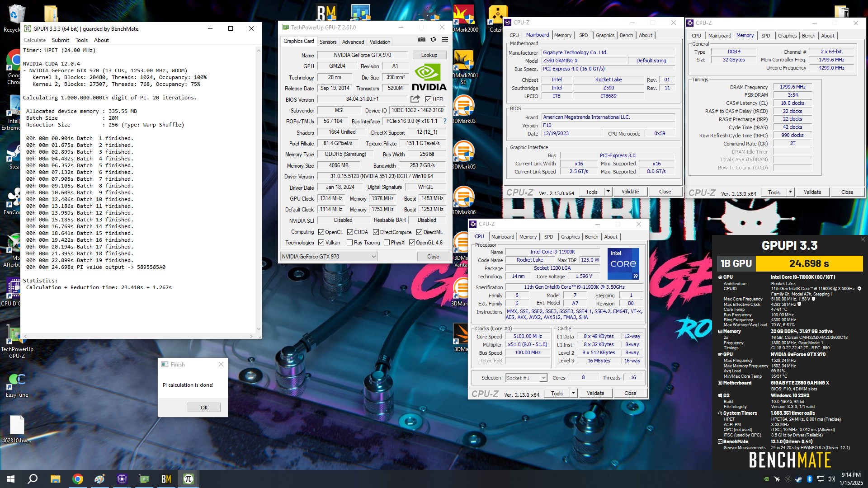The image size is (868, 488).
Task: Open Submit menu in GPUPI
Action: tap(61, 40)
